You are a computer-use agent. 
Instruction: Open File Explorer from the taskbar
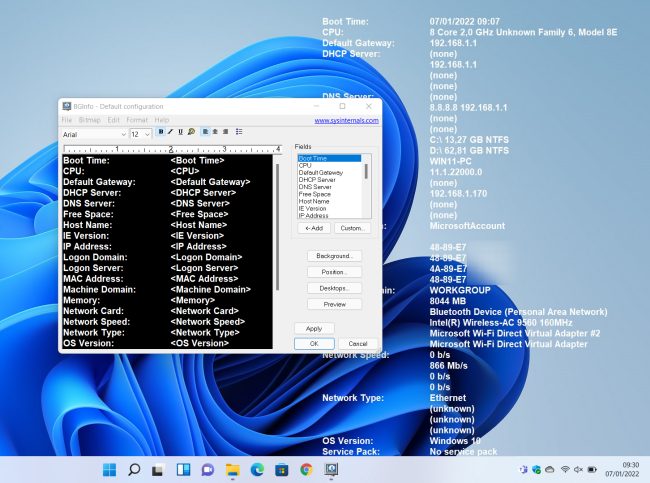(x=233, y=470)
